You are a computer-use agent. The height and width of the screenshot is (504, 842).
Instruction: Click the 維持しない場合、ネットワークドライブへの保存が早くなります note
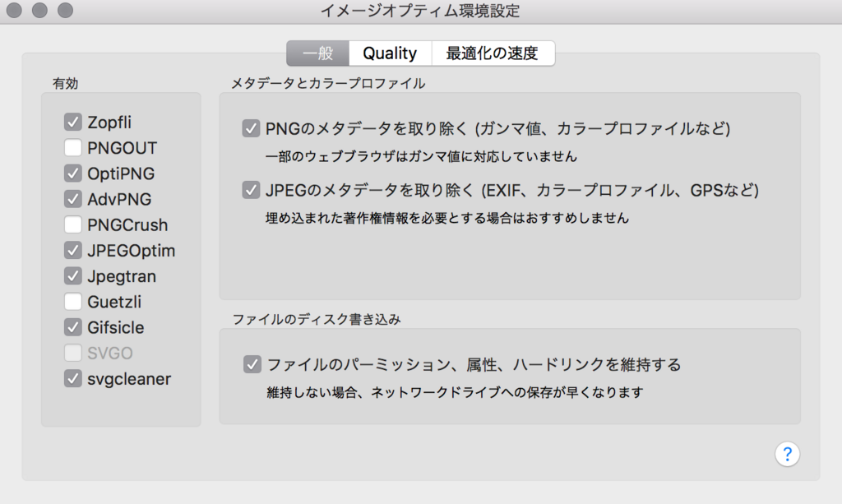455,392
